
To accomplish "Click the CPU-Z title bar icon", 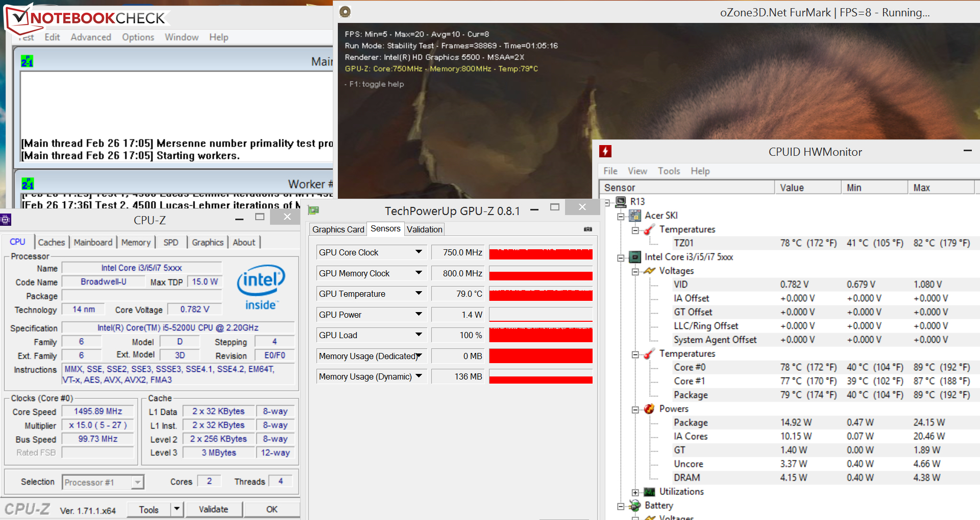I will click(5, 220).
